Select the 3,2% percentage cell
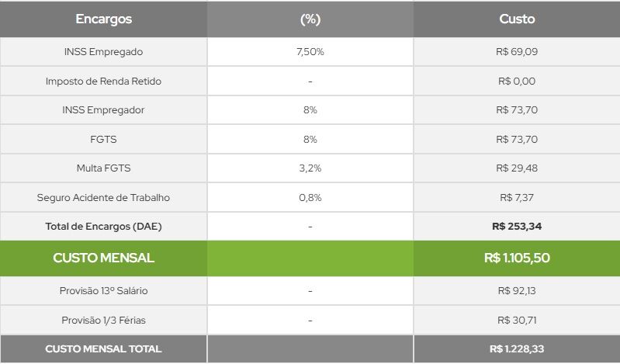 (x=310, y=168)
